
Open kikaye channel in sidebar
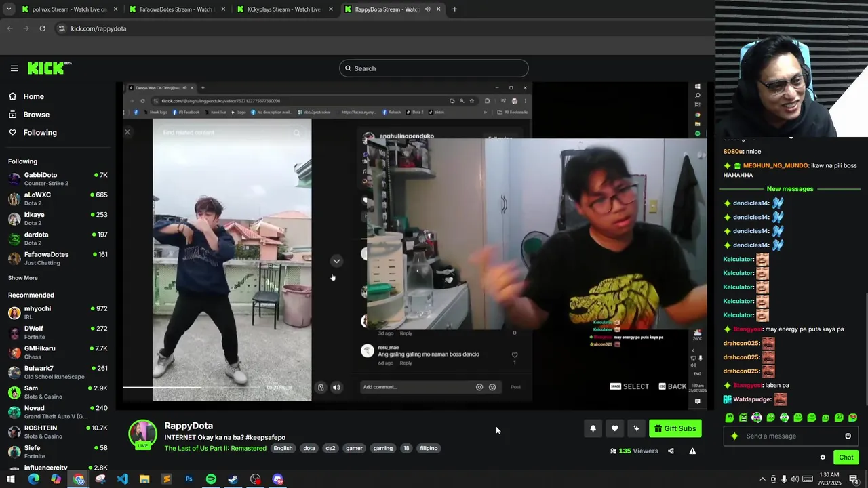pyautogui.click(x=58, y=218)
